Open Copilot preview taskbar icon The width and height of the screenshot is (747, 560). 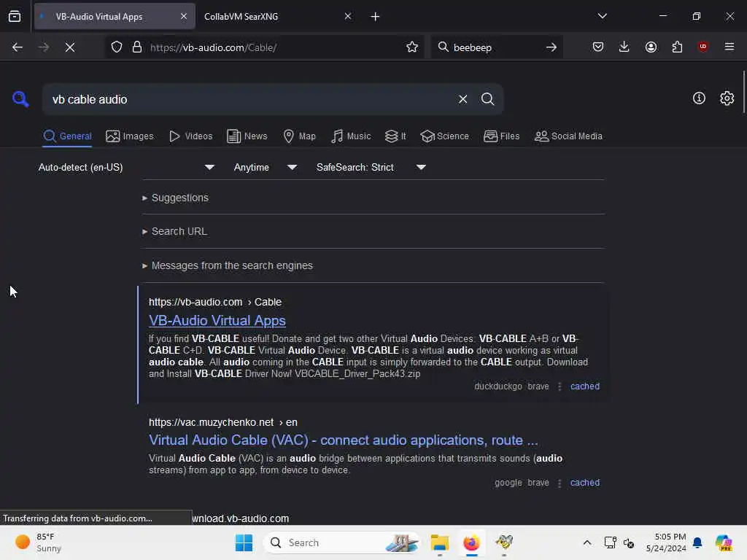tap(724, 542)
